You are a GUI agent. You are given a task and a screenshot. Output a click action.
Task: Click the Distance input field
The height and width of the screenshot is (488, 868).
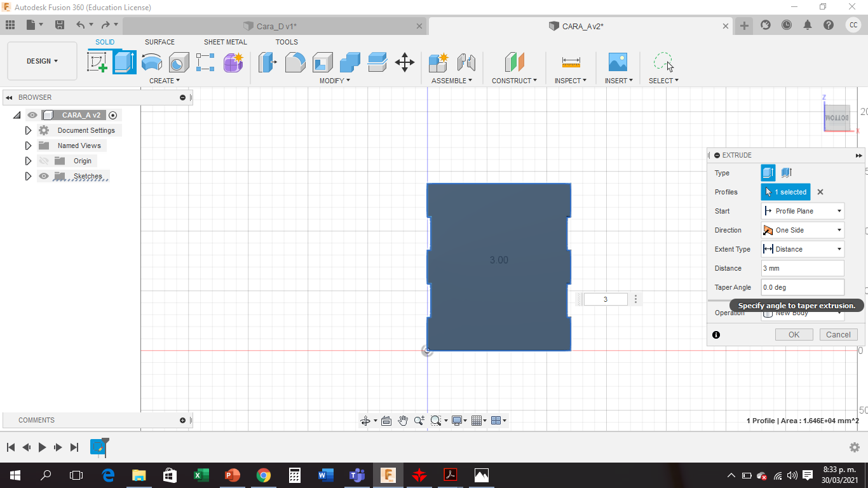803,268
